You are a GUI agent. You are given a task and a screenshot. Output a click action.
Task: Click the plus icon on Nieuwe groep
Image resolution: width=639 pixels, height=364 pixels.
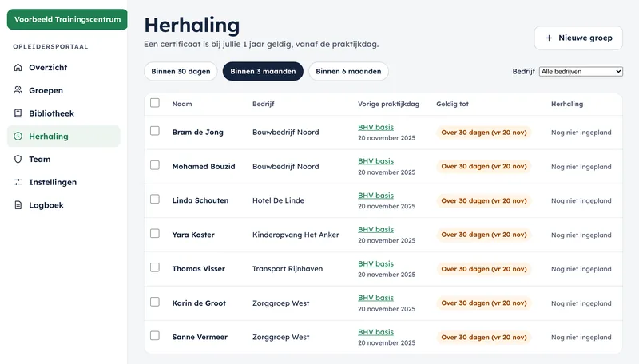pos(549,38)
